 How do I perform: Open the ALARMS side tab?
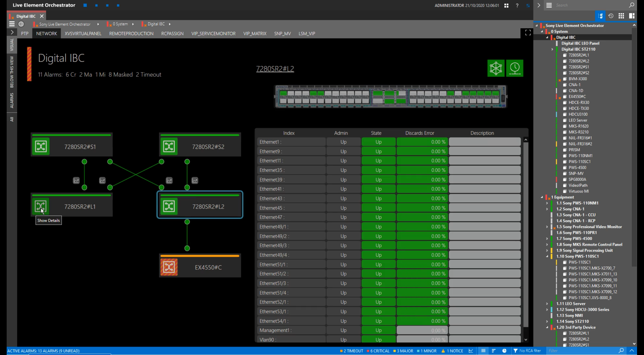point(12,100)
